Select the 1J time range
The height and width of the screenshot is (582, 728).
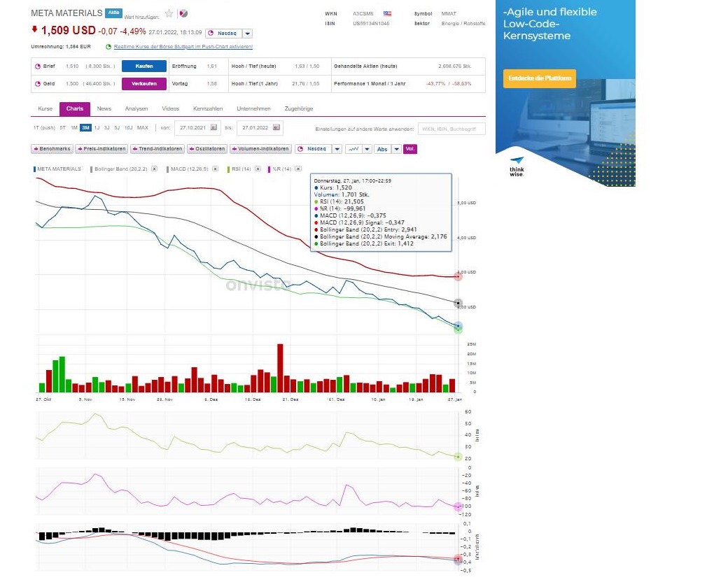97,128
